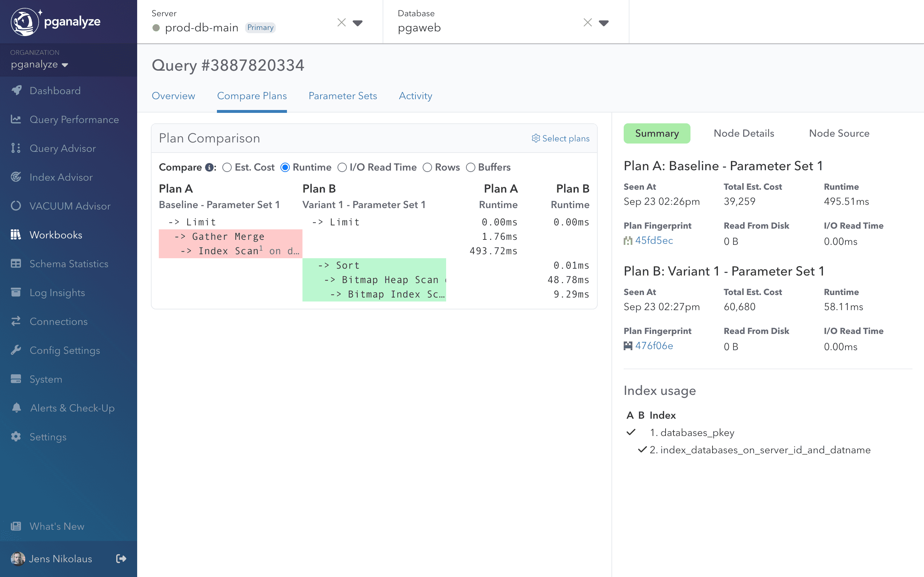Choose the Buffers comparison option
Screen dimensions: 924x577
(470, 168)
